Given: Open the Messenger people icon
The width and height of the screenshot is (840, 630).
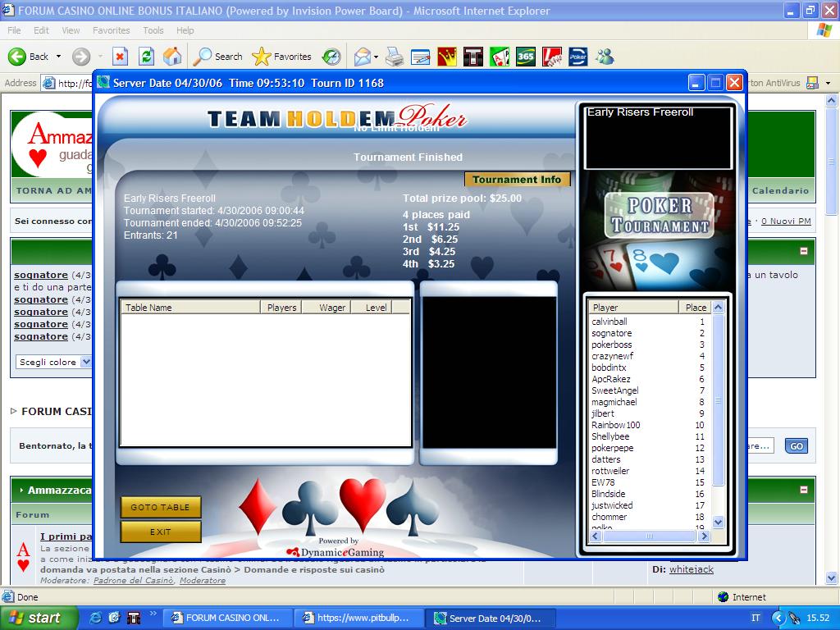Looking at the screenshot, I should (605, 57).
